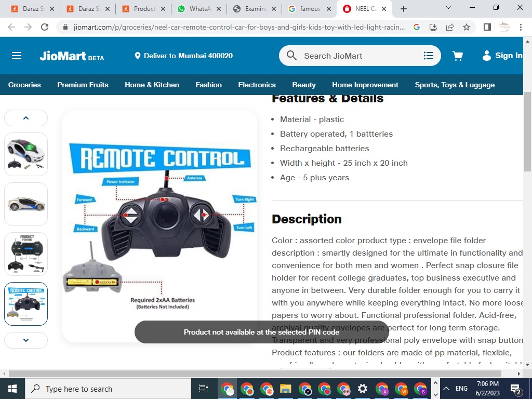Switch to the first Daraz tab
The image size is (532, 399).
click(x=32, y=9)
